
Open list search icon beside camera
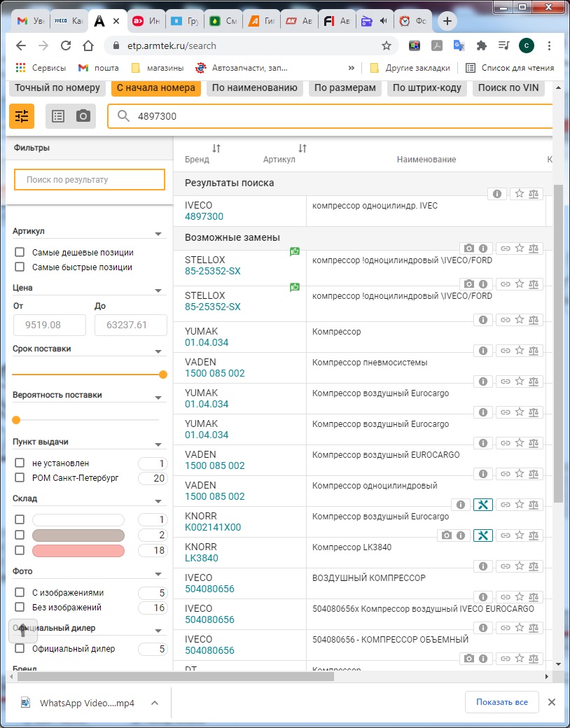click(58, 116)
